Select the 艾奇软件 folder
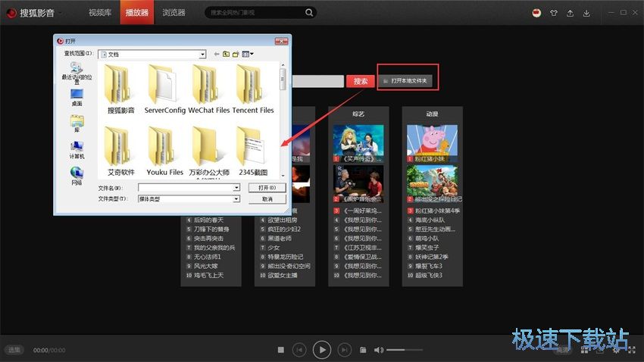 pos(120,151)
